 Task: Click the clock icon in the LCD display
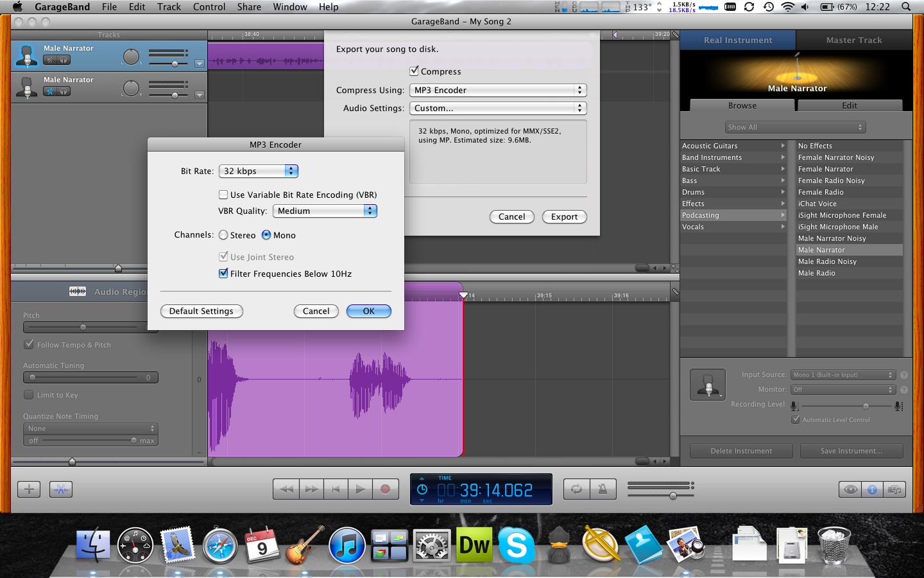[422, 489]
